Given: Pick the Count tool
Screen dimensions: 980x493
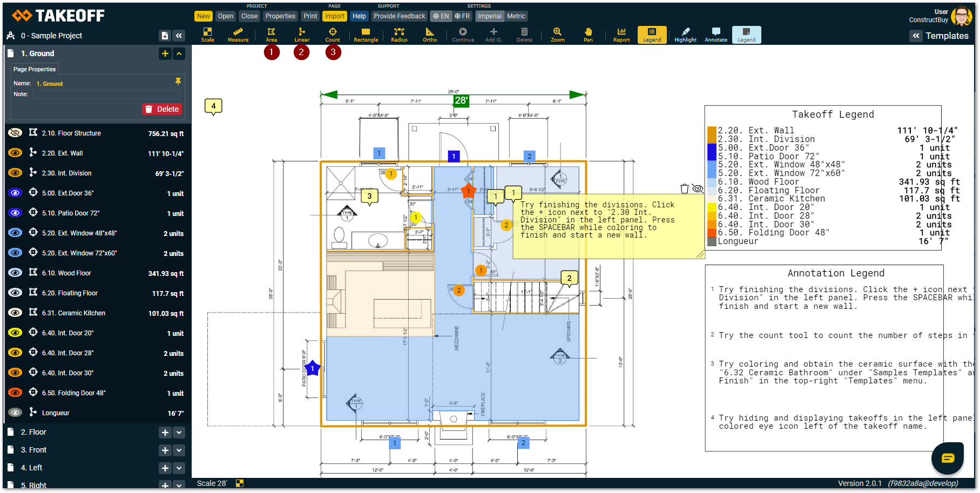Looking at the screenshot, I should [333, 35].
